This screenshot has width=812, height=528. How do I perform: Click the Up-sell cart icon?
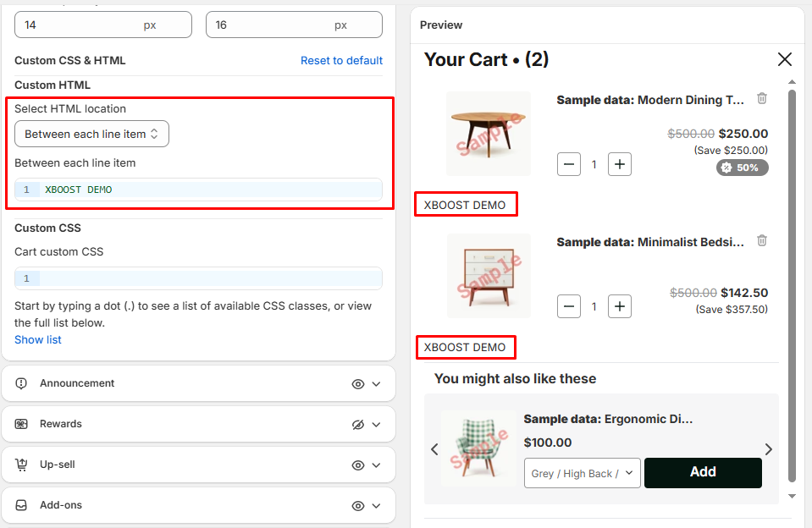tap(22, 465)
